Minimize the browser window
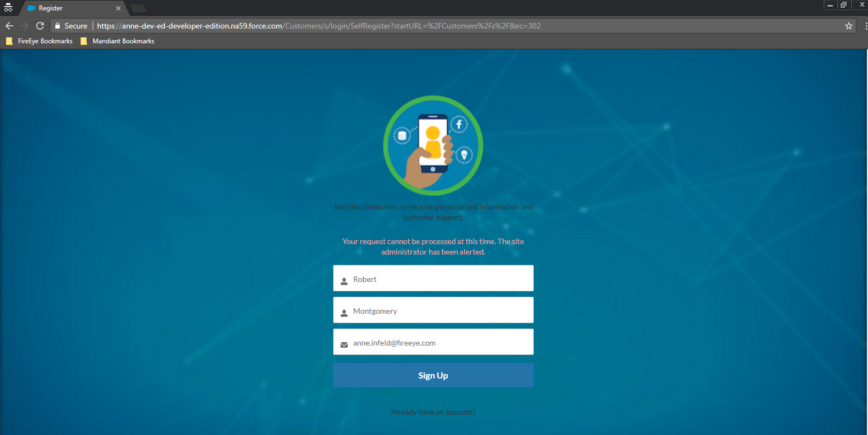The width and height of the screenshot is (868, 435). [830, 5]
